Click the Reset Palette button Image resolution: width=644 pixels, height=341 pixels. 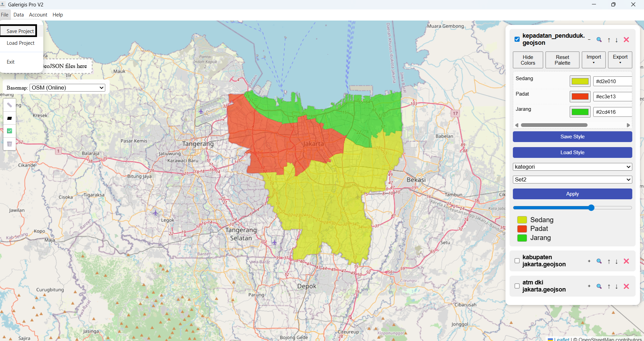click(562, 60)
